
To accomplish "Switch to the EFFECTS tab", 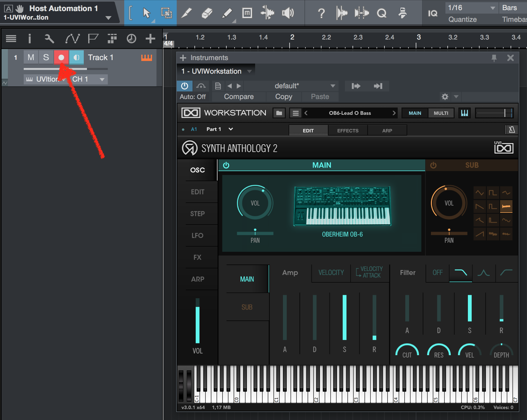I will click(x=347, y=130).
